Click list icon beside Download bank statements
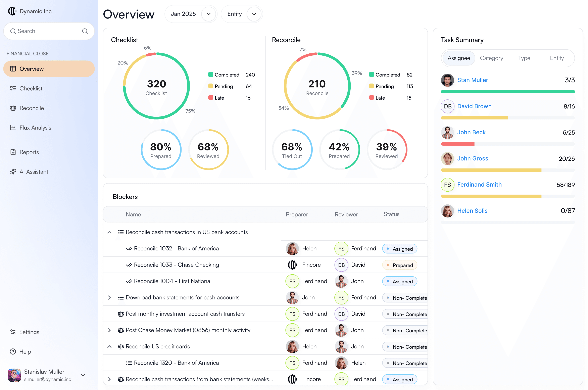 coord(121,297)
